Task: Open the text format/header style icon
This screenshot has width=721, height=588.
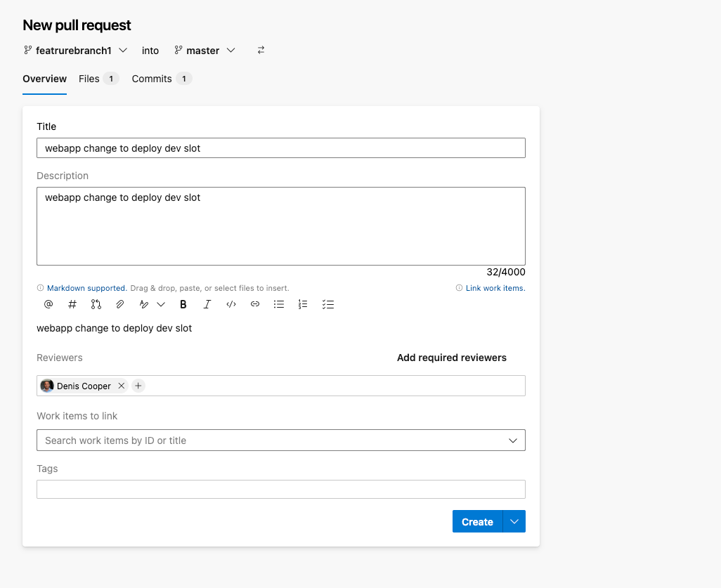Action: point(144,304)
